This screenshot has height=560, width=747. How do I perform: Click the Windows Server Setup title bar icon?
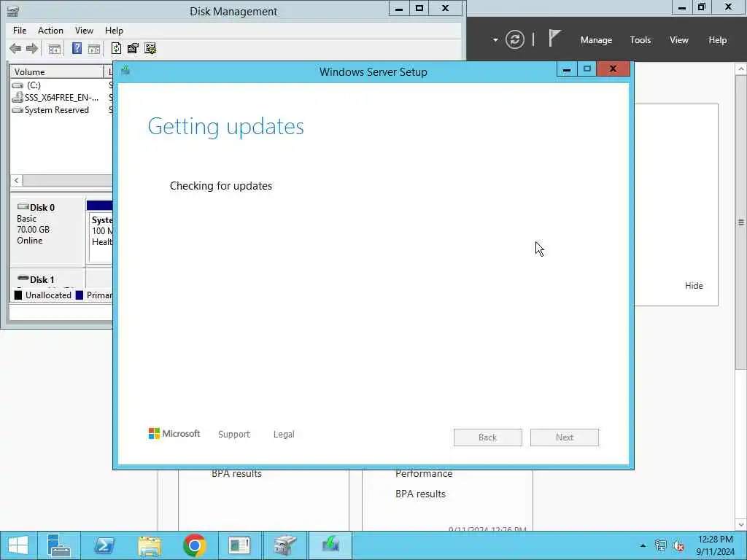click(125, 71)
